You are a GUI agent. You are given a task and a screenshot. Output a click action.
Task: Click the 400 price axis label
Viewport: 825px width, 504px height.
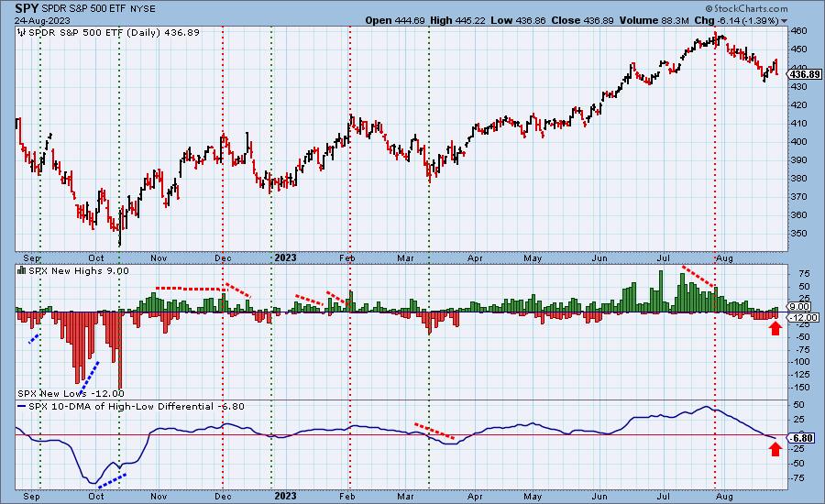coord(798,142)
